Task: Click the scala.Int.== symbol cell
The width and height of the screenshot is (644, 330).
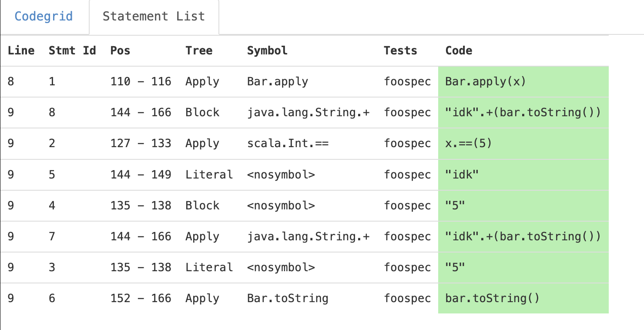Action: tap(288, 143)
